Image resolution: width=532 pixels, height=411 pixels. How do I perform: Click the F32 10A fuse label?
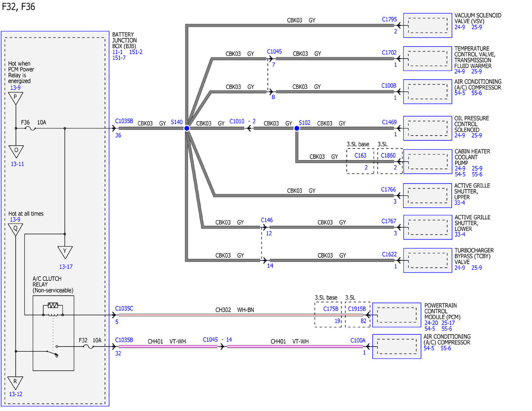90,340
